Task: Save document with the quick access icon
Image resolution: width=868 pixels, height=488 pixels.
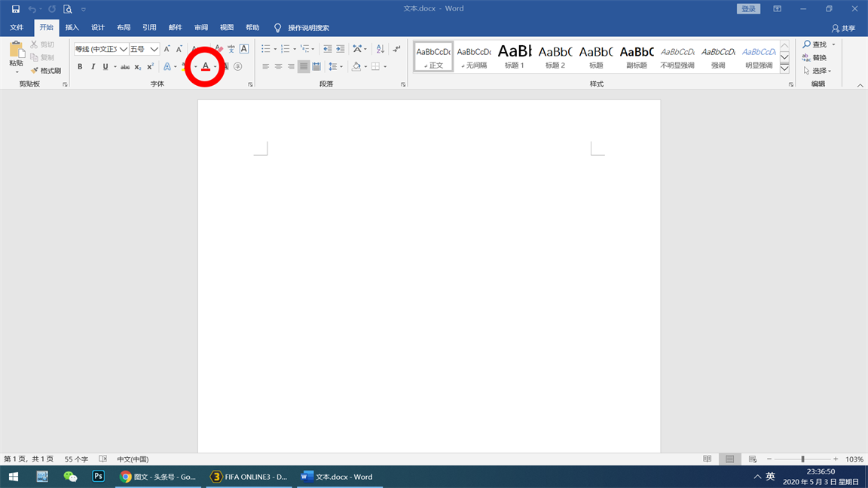Action: (15, 9)
